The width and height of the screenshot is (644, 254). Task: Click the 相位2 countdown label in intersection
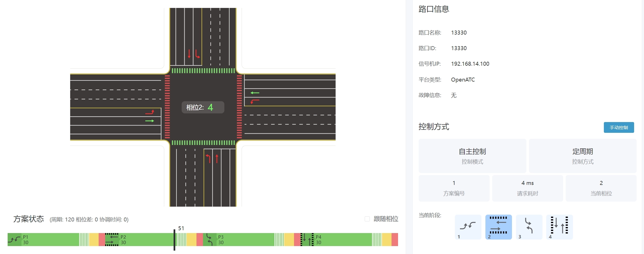tap(203, 107)
